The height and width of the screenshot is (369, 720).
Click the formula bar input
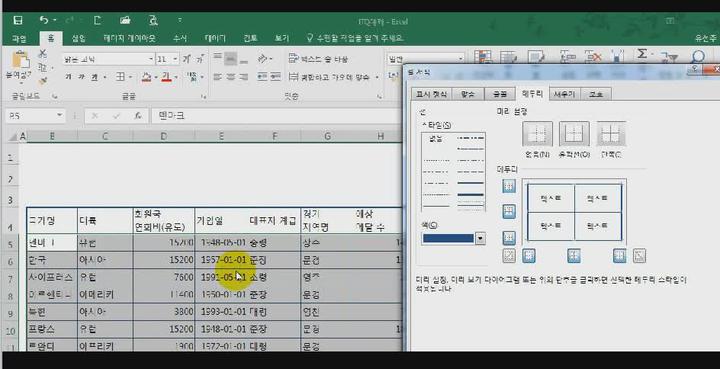pyautogui.click(x=277, y=116)
